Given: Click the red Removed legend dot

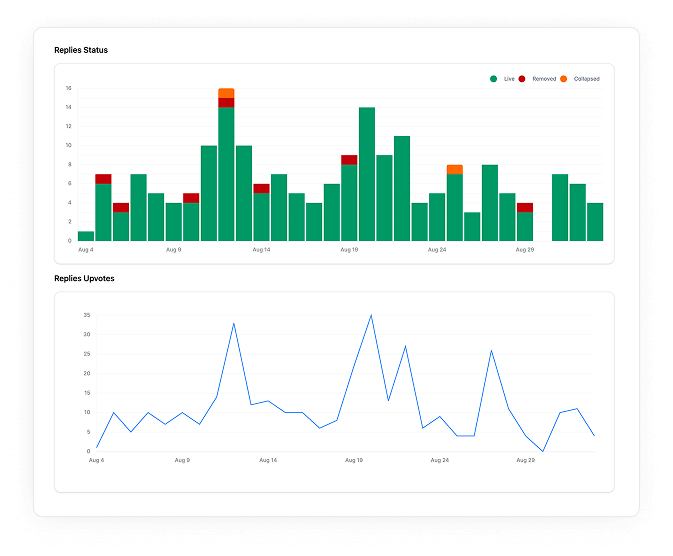Looking at the screenshot, I should [523, 78].
